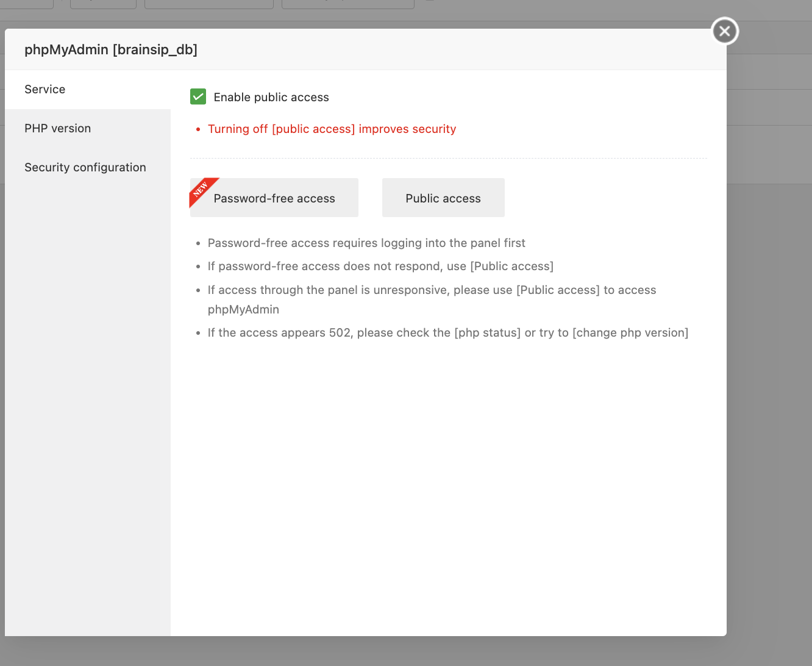The width and height of the screenshot is (812, 666).
Task: Click the dimmed backdrop below the dialog
Action: click(366, 651)
